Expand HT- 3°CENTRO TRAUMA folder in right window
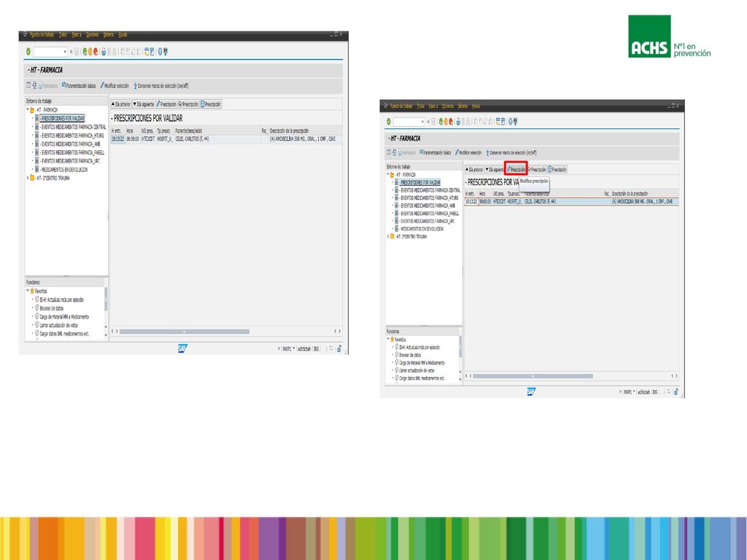747x560 pixels. click(388, 237)
